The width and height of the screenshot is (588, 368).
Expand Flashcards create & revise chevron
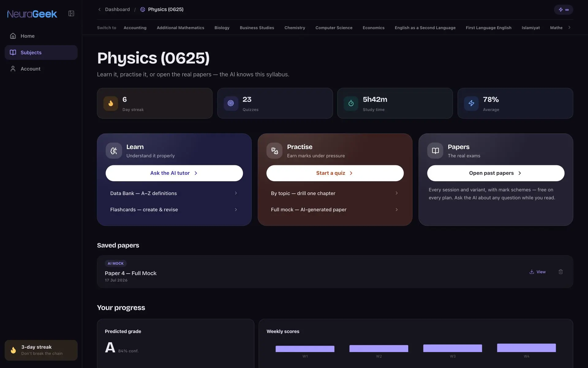click(236, 209)
